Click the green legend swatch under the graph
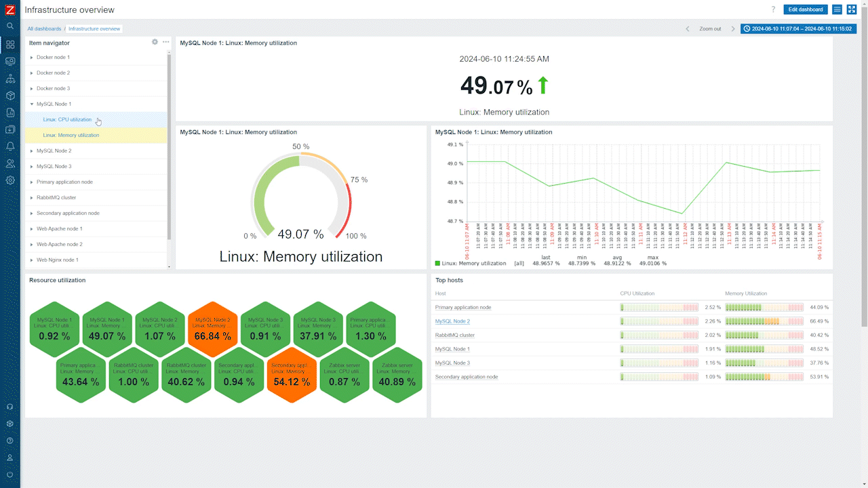 pos(437,263)
